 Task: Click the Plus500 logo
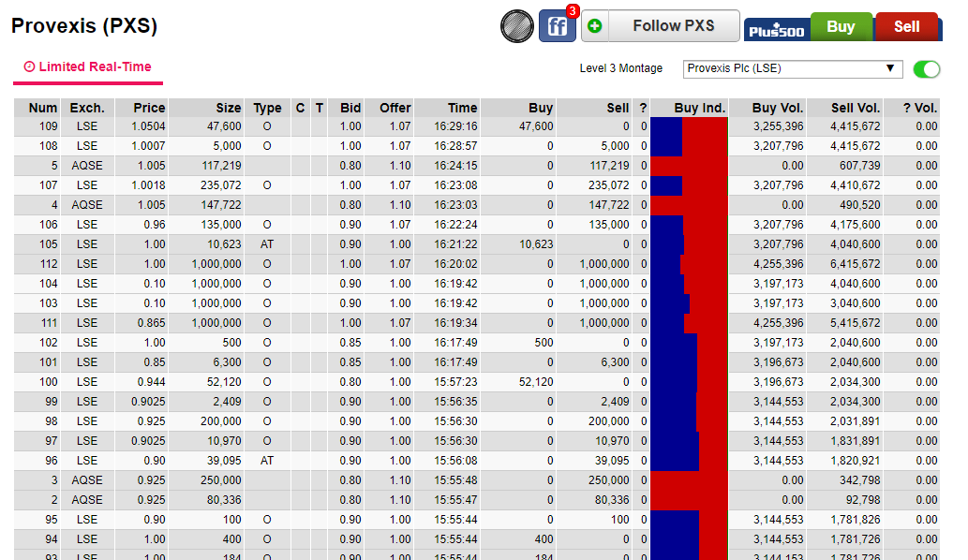(777, 29)
